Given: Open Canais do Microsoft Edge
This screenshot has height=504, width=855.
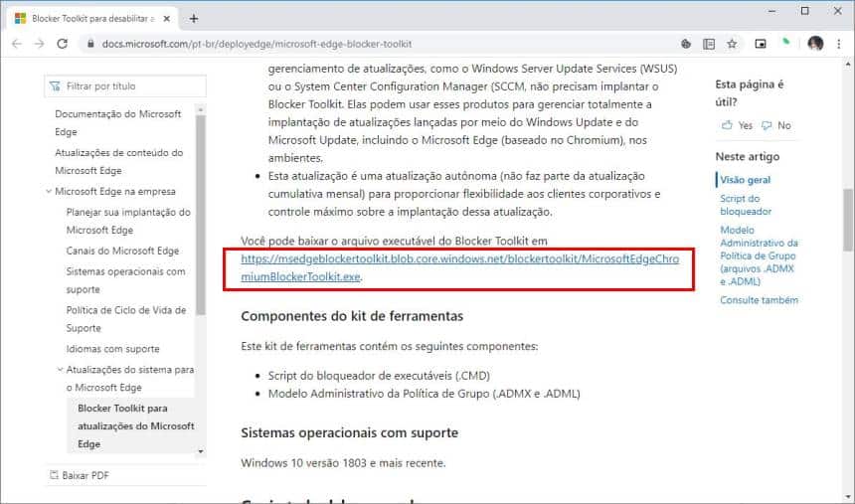Looking at the screenshot, I should (x=122, y=251).
